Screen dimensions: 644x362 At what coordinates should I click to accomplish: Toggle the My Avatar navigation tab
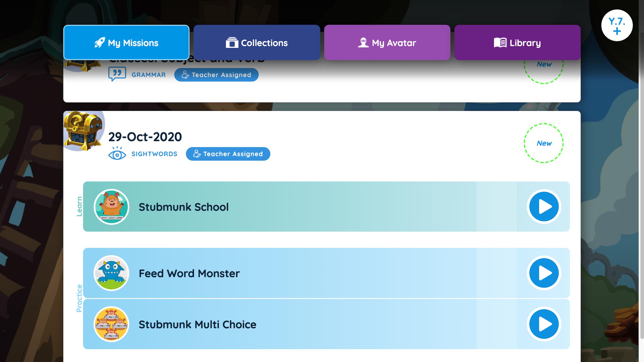click(387, 42)
